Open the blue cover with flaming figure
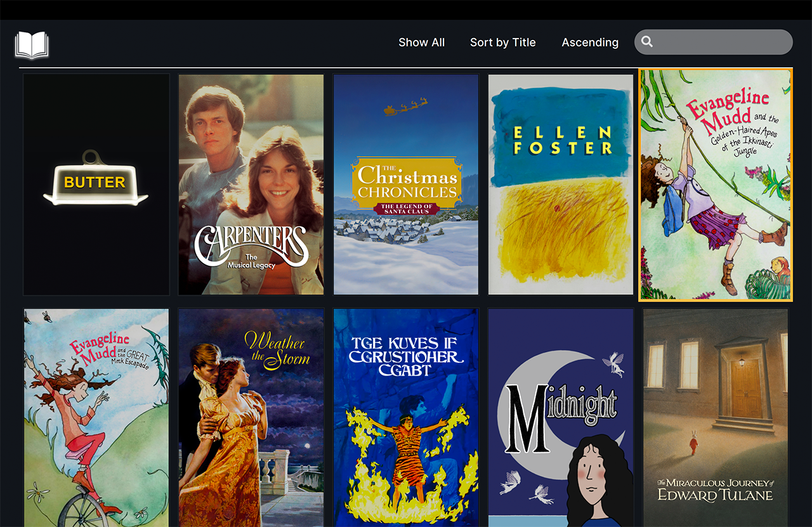812x527 pixels. 406,418
